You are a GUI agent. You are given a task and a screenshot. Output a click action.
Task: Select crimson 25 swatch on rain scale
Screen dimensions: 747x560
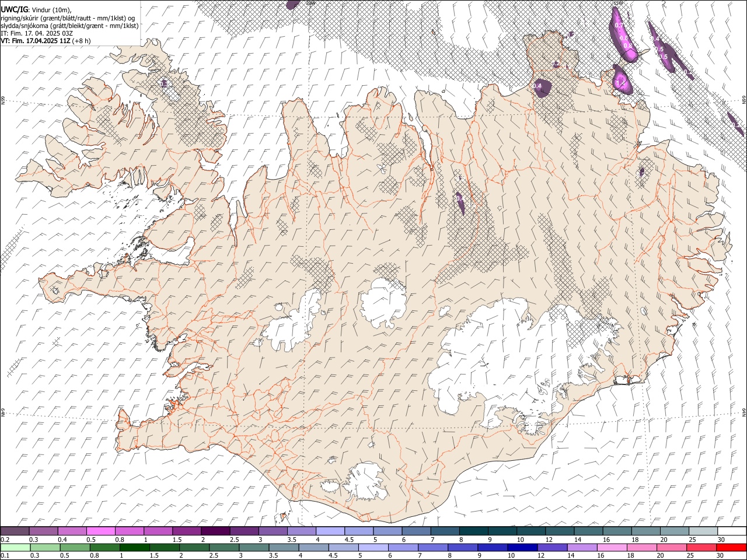coord(701,548)
